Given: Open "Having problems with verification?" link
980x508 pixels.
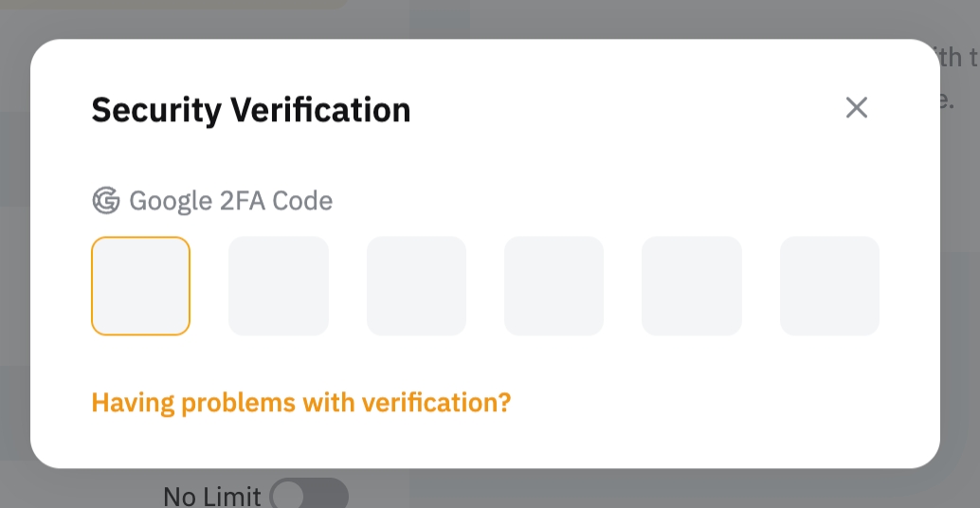Looking at the screenshot, I should (301, 403).
